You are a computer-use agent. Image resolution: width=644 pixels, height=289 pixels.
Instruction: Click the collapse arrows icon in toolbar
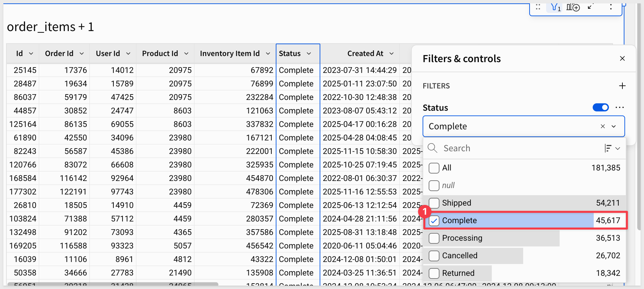[590, 7]
